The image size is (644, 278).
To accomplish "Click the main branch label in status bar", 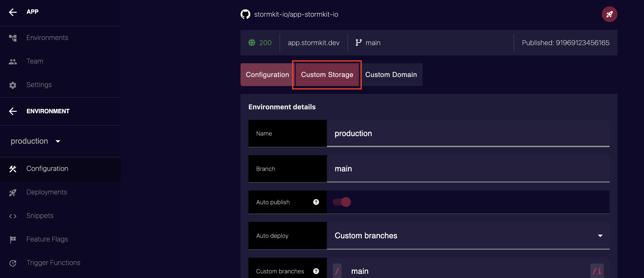I will point(373,43).
